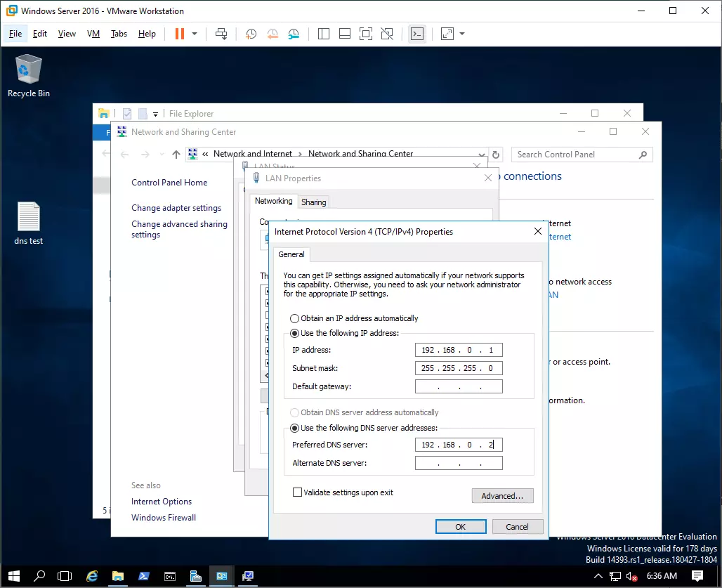Refresh the Network and Sharing Center address bar
Image resolution: width=722 pixels, height=588 pixels.
click(496, 155)
